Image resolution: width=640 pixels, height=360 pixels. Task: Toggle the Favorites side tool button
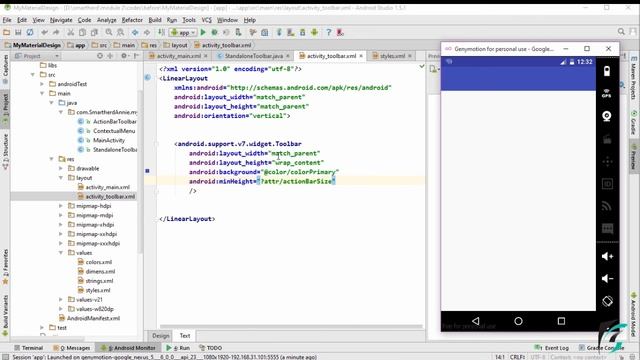6,266
